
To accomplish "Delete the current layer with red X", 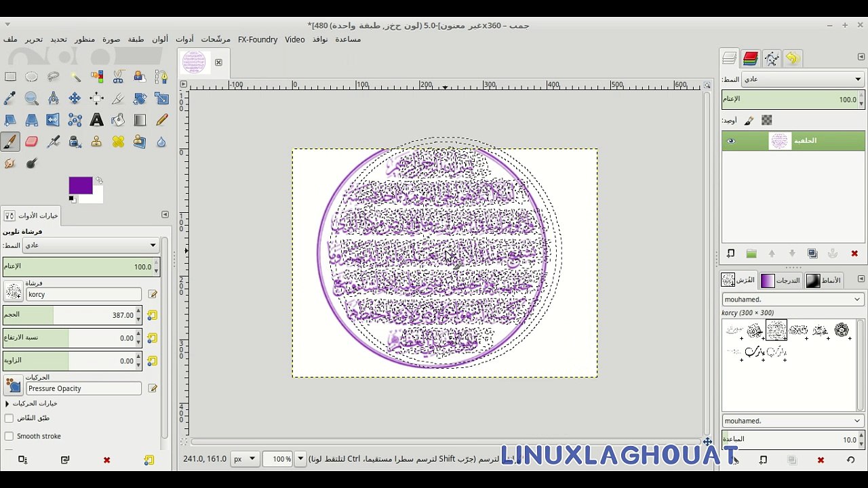I will tap(854, 253).
